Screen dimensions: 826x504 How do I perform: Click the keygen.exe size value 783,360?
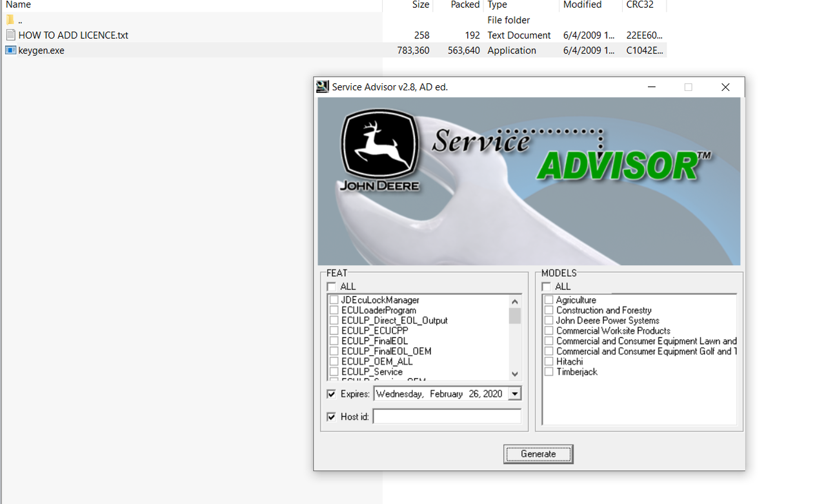(414, 50)
